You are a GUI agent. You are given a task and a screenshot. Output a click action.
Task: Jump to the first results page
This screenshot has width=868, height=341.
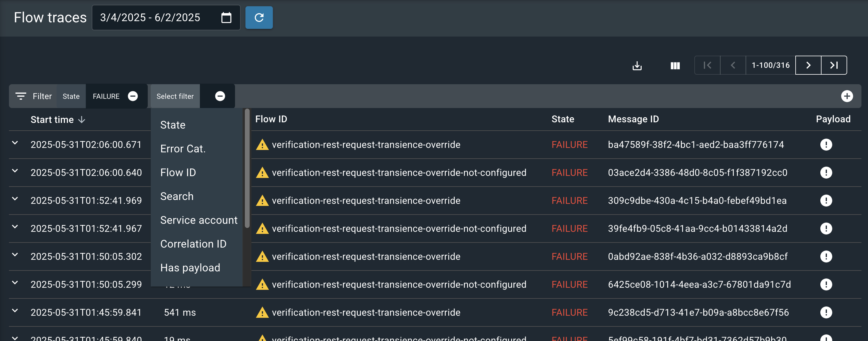pos(707,65)
